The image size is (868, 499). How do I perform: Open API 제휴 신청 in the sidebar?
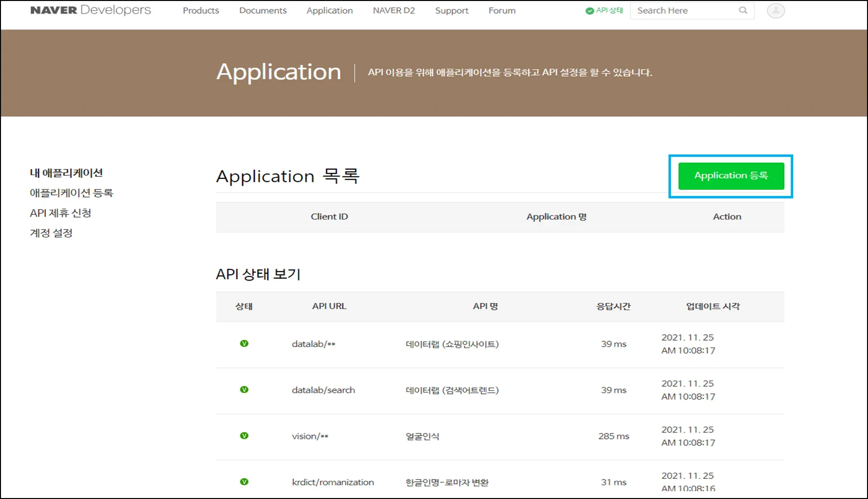(x=61, y=213)
